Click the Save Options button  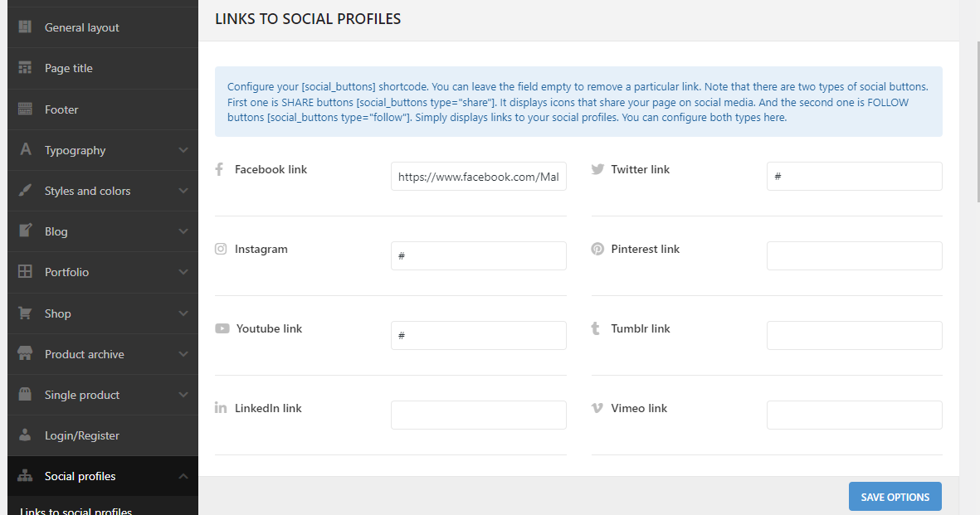pyautogui.click(x=895, y=497)
